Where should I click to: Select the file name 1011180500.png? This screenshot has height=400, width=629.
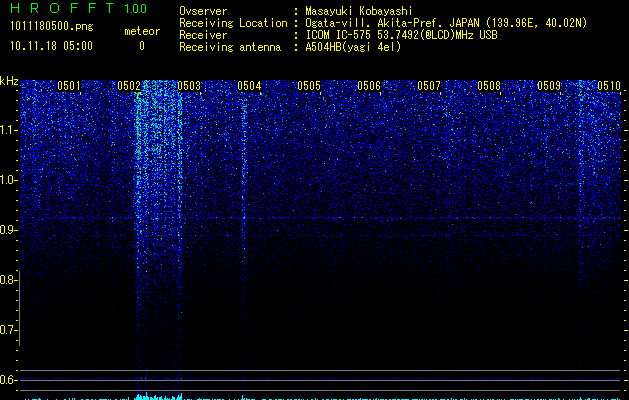pyautogui.click(x=52, y=26)
